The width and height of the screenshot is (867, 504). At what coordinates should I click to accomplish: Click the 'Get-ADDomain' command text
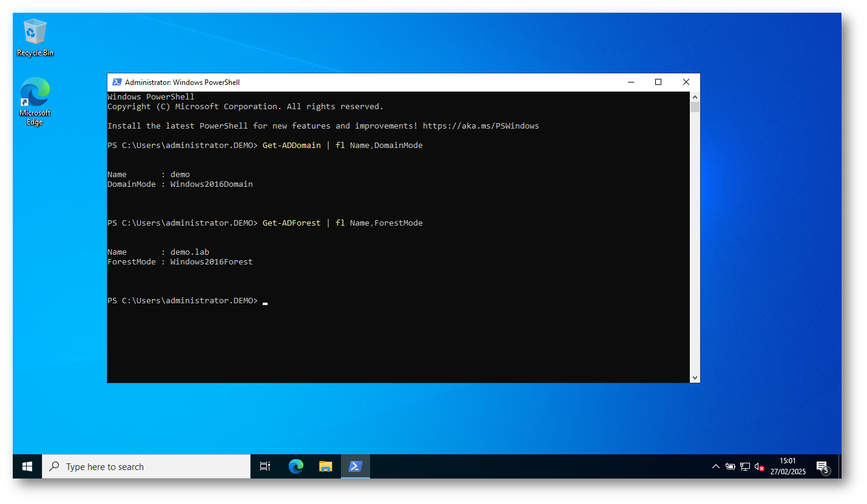coord(292,146)
